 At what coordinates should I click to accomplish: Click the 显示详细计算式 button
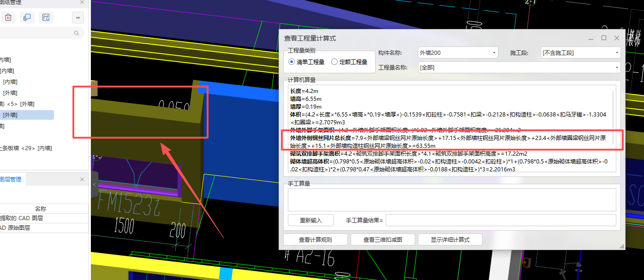(450, 239)
